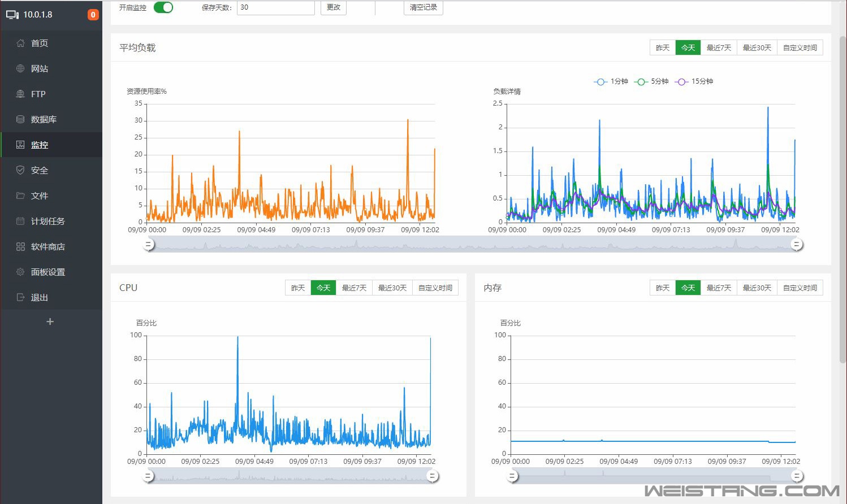Click the database icon next to 数据库
The width and height of the screenshot is (847, 504).
[x=20, y=119]
